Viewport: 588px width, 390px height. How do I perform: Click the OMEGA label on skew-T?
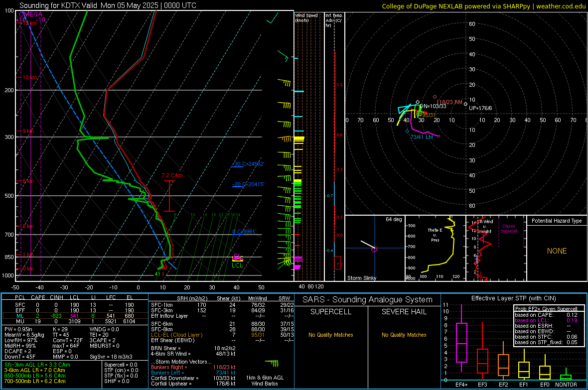click(31, 14)
